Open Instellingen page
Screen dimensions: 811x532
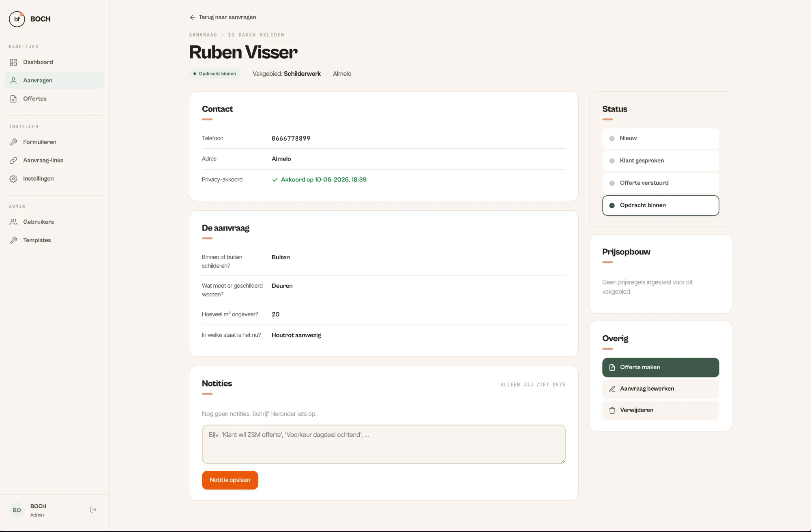coord(54,178)
